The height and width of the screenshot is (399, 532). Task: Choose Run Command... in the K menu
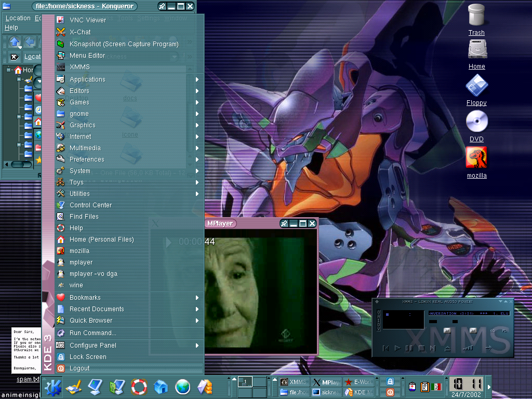click(129, 333)
